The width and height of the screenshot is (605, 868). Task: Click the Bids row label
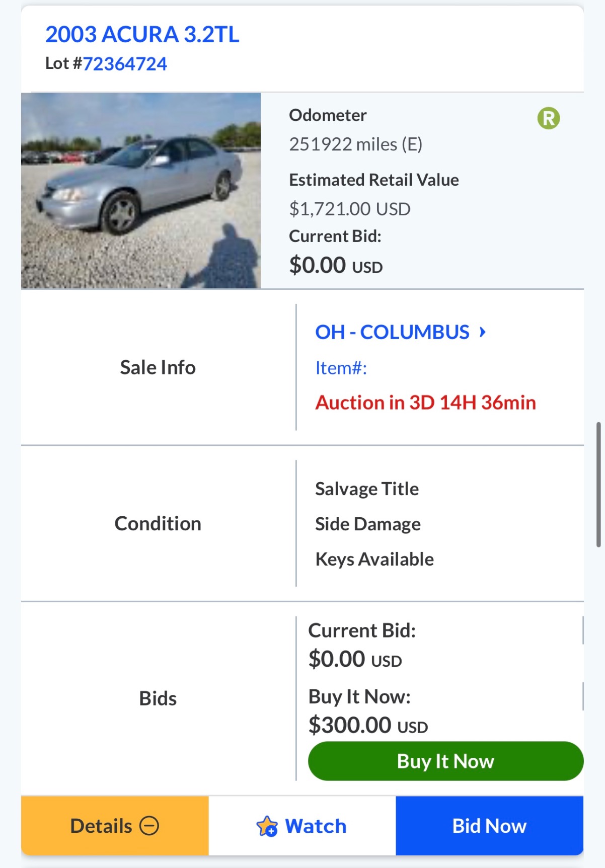pos(158,698)
